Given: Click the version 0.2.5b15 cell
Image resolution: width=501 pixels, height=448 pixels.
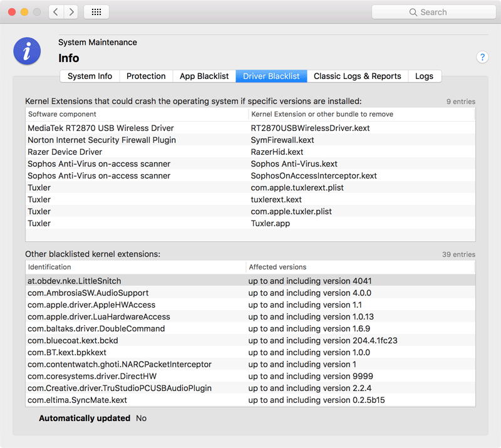Looking at the screenshot, I should pos(316,400).
